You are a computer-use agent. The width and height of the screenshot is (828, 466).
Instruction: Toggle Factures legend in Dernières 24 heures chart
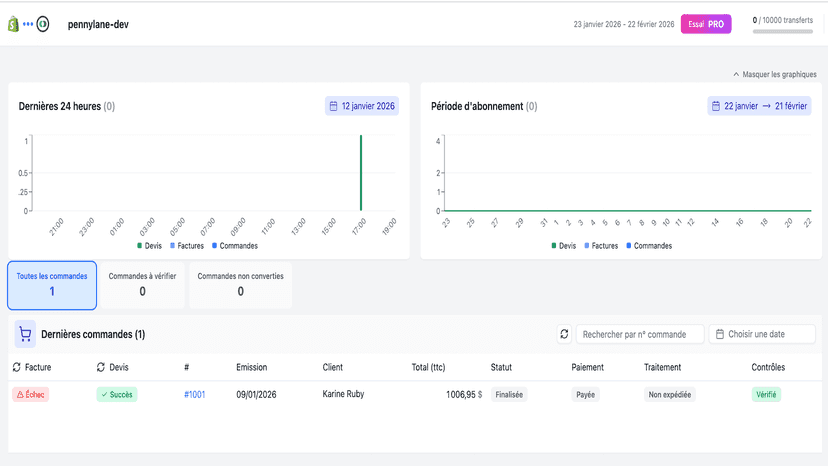pyautogui.click(x=187, y=246)
